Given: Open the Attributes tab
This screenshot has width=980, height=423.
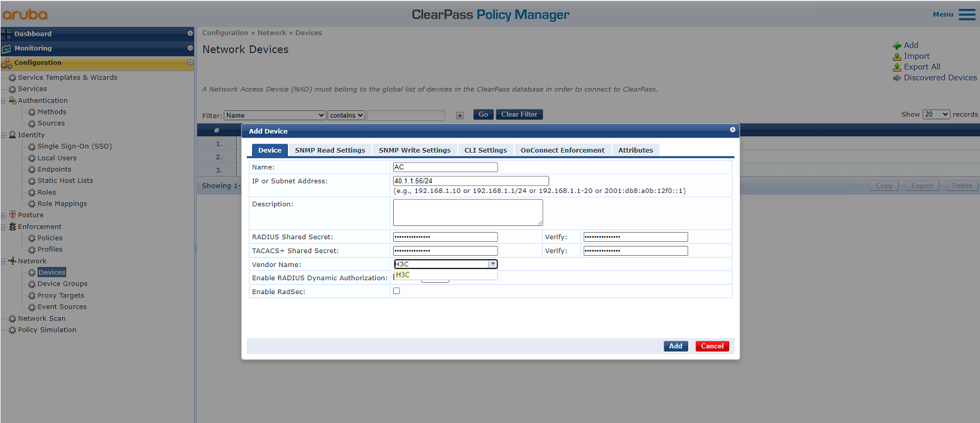Looking at the screenshot, I should pos(636,150).
